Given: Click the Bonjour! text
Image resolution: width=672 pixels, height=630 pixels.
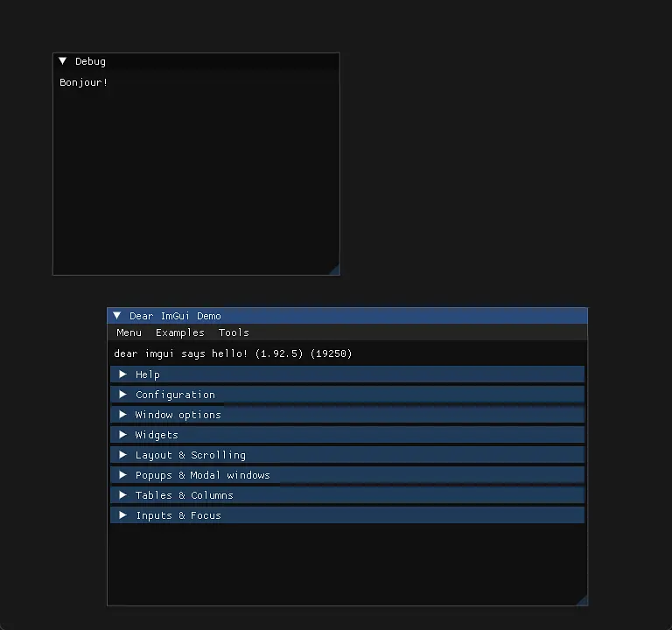Looking at the screenshot, I should tap(83, 82).
